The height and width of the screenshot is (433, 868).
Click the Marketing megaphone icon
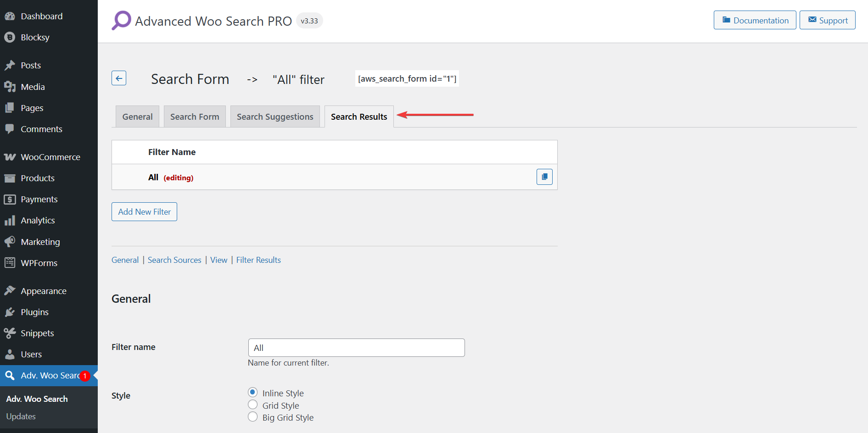(10, 242)
